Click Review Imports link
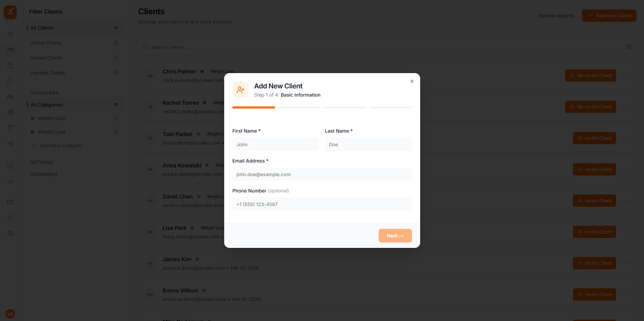 click(x=556, y=16)
